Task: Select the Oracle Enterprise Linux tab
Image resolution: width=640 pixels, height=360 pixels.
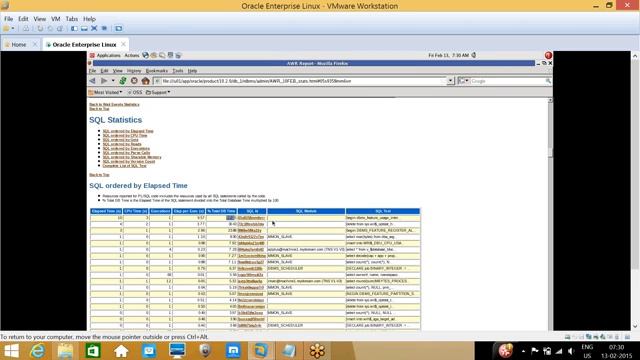Action: [x=84, y=44]
